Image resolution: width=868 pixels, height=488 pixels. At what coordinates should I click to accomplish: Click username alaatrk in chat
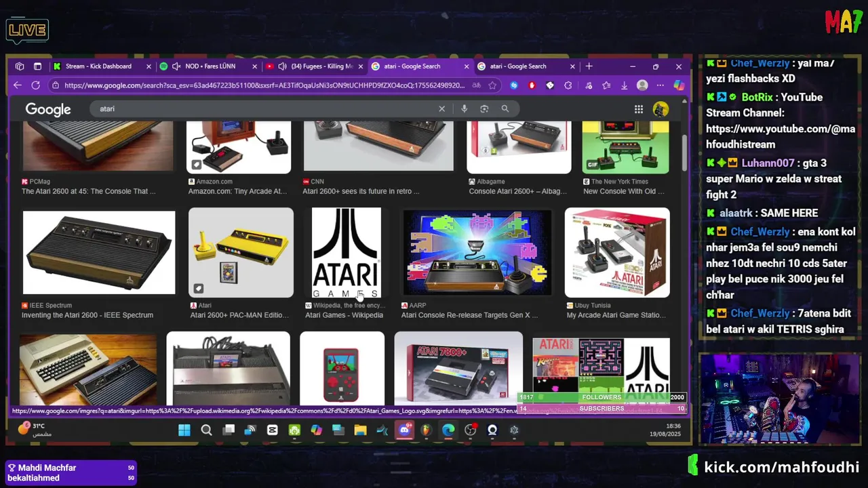point(737,213)
